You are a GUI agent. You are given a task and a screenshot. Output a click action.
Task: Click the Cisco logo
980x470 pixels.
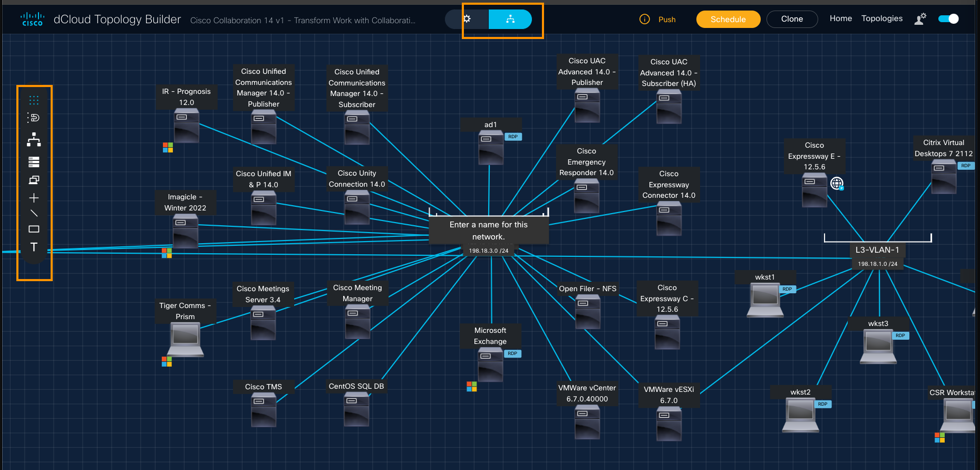(32, 20)
